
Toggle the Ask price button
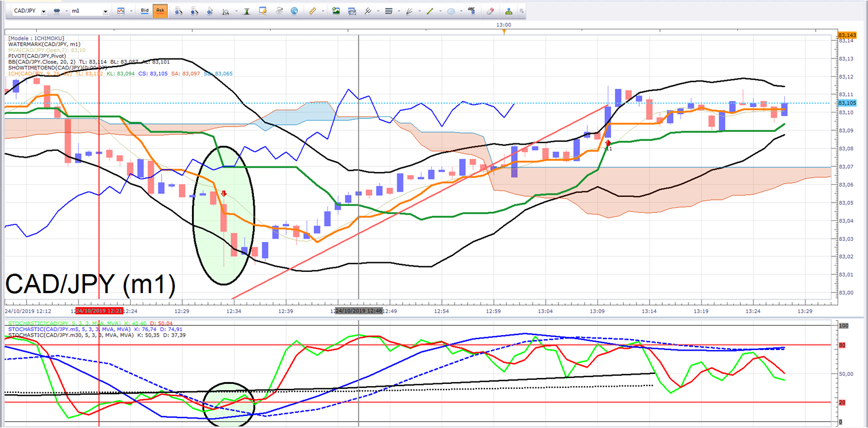coord(160,11)
